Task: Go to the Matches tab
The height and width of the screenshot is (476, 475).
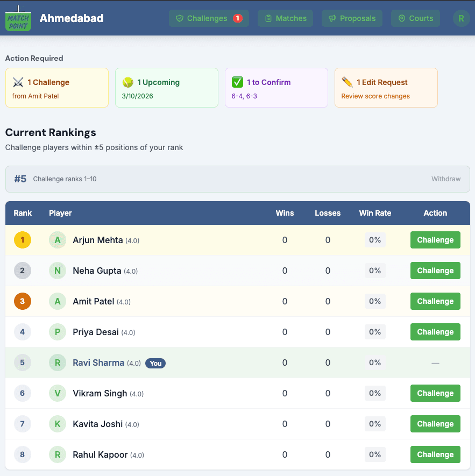Action: point(285,18)
